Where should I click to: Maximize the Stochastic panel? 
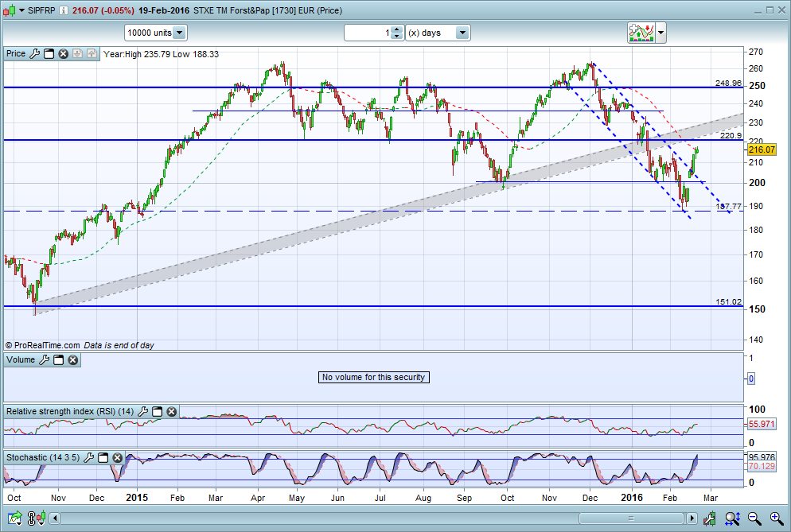click(x=102, y=458)
